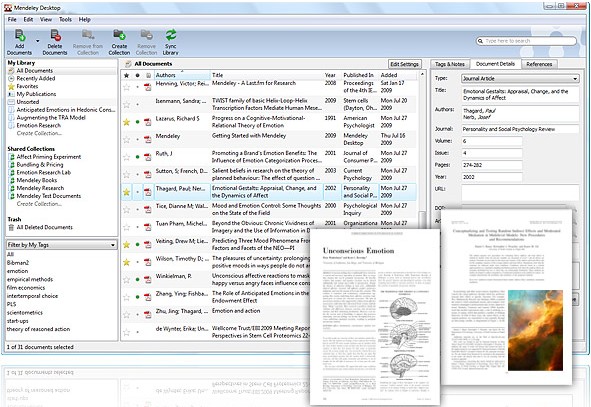
Task: Open PDF icon for Sutton, S row
Action: tap(148, 175)
